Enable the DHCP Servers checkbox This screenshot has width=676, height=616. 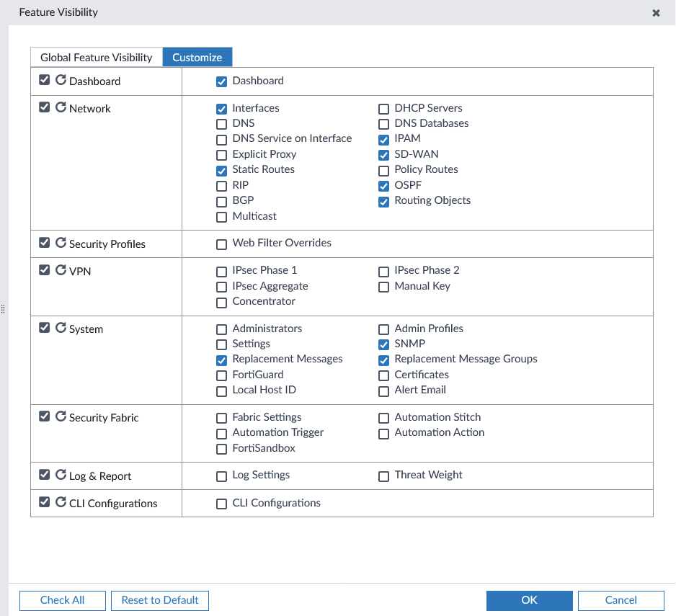(383, 109)
